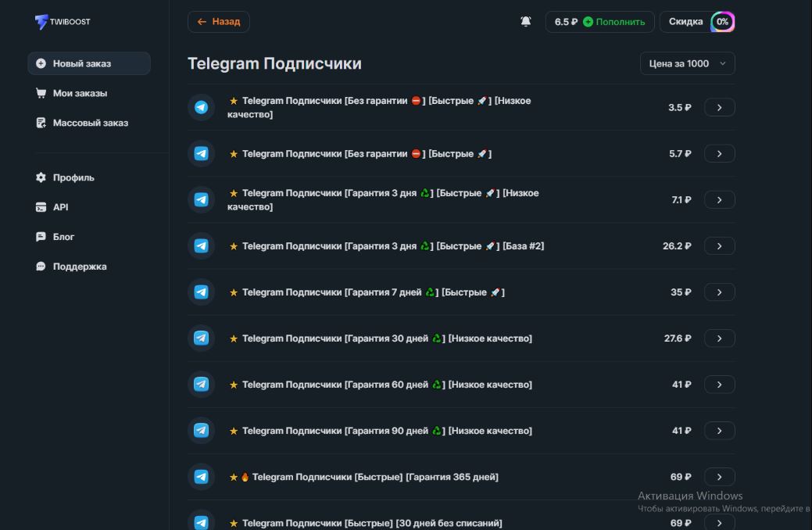The image size is (812, 530).
Task: Open the 26.2 ₽ База #2 service arrow
Action: coord(719,246)
